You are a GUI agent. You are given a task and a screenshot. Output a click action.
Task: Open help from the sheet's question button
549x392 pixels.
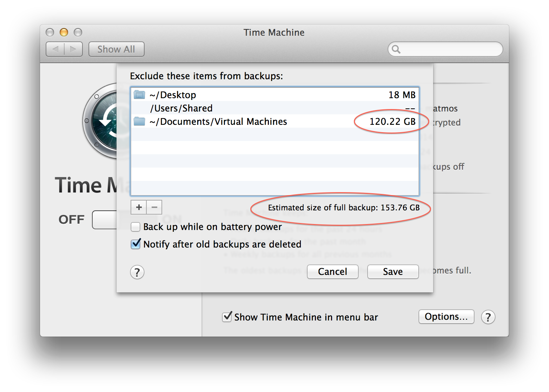coord(137,272)
